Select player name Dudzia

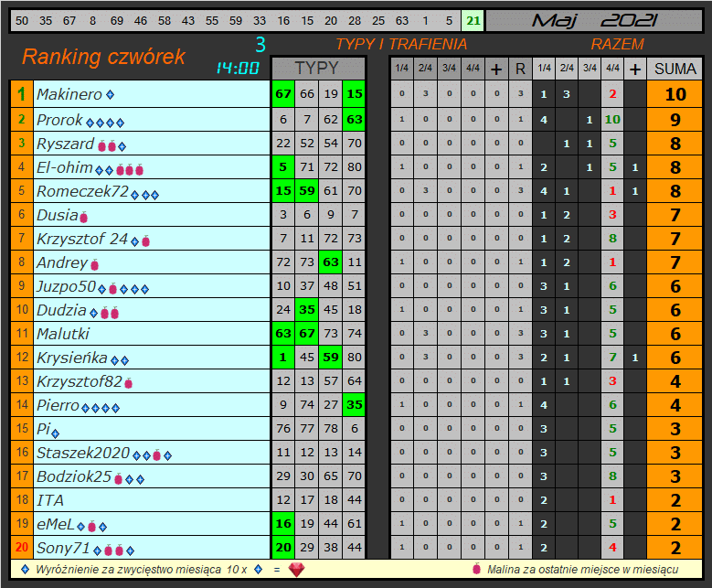[61, 310]
